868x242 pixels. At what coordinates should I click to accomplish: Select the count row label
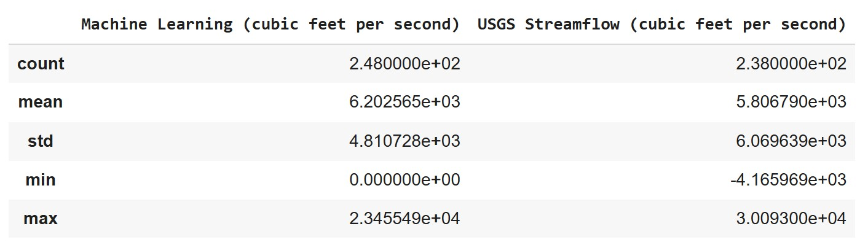click(41, 63)
